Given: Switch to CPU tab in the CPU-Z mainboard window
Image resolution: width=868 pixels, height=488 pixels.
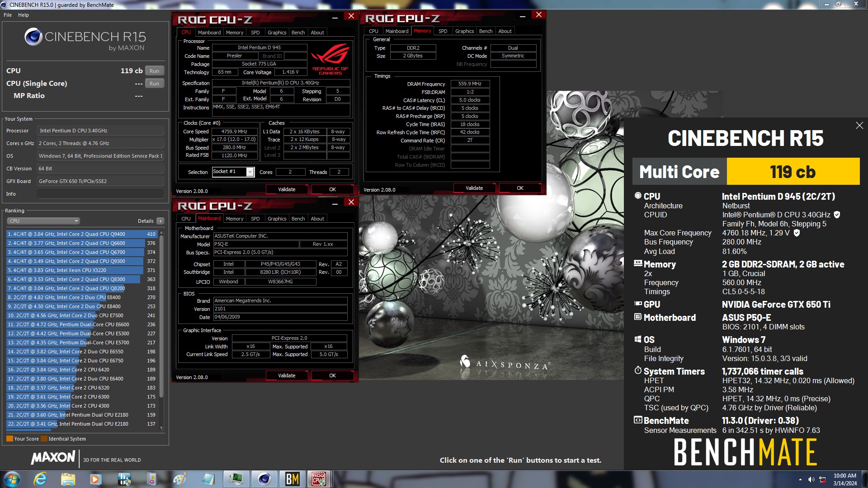Looking at the screenshot, I should click(x=186, y=219).
